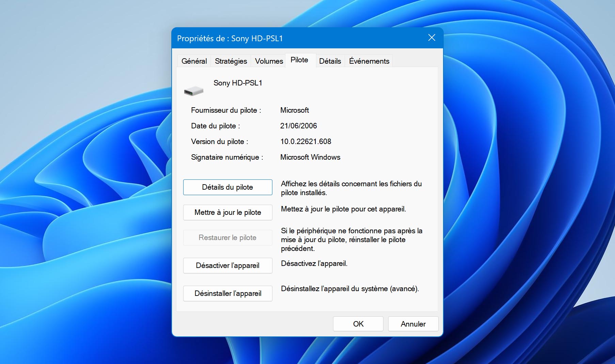Click the signer value Microsoft Windows
Viewport: 615px width, 364px height.
(x=310, y=157)
